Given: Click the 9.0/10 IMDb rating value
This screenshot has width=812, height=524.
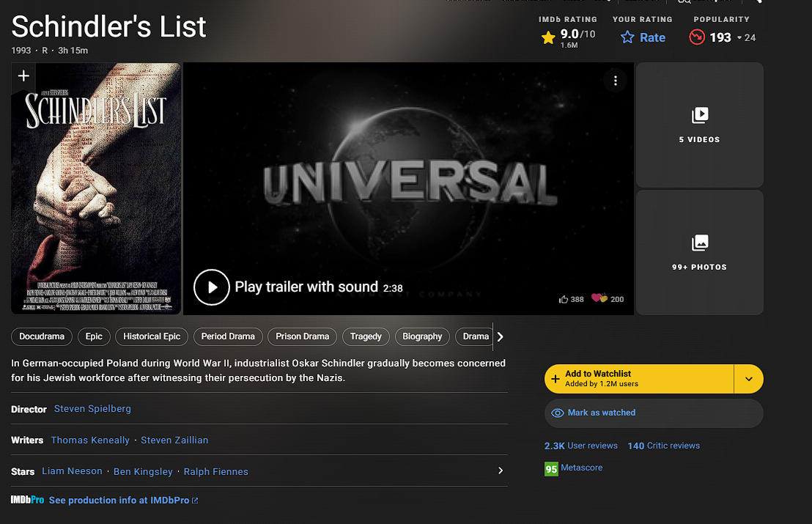Looking at the screenshot, I should pos(578,34).
